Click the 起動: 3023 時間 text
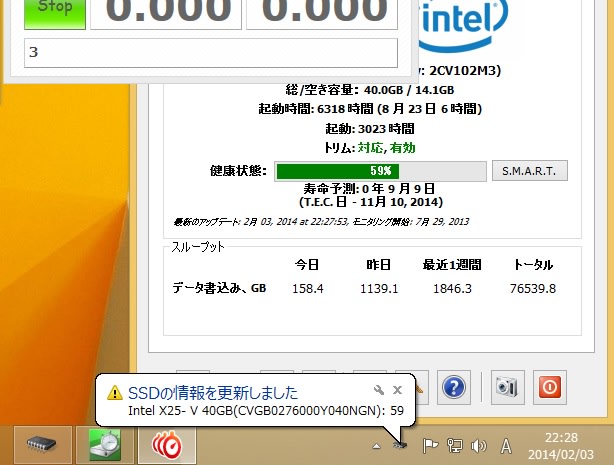The width and height of the screenshot is (614, 465). click(x=369, y=128)
